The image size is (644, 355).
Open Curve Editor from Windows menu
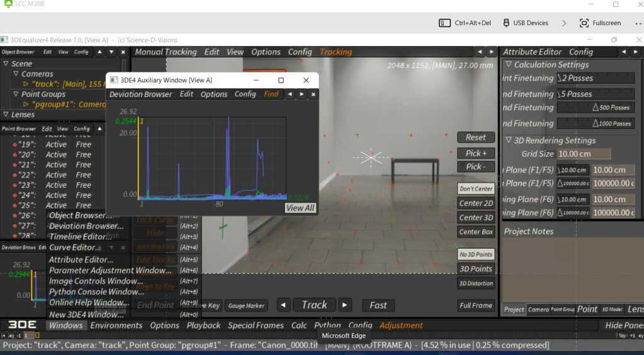tap(75, 247)
